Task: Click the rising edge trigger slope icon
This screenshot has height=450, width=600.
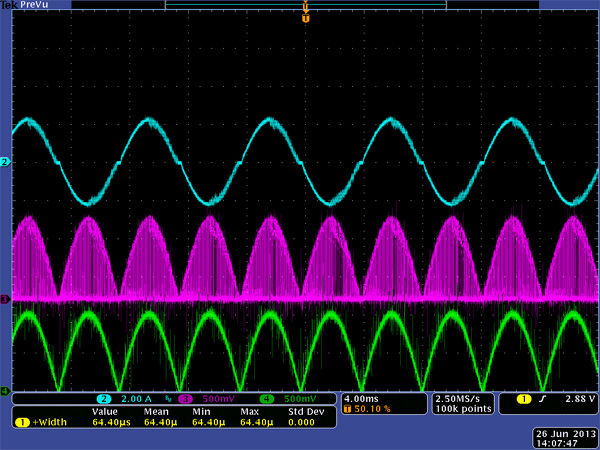Action: tap(543, 400)
